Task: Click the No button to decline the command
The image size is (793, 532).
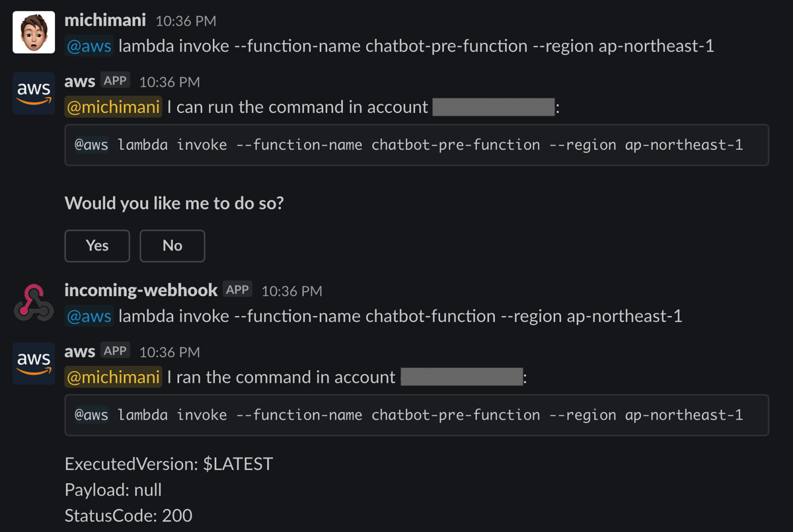Action: point(172,245)
